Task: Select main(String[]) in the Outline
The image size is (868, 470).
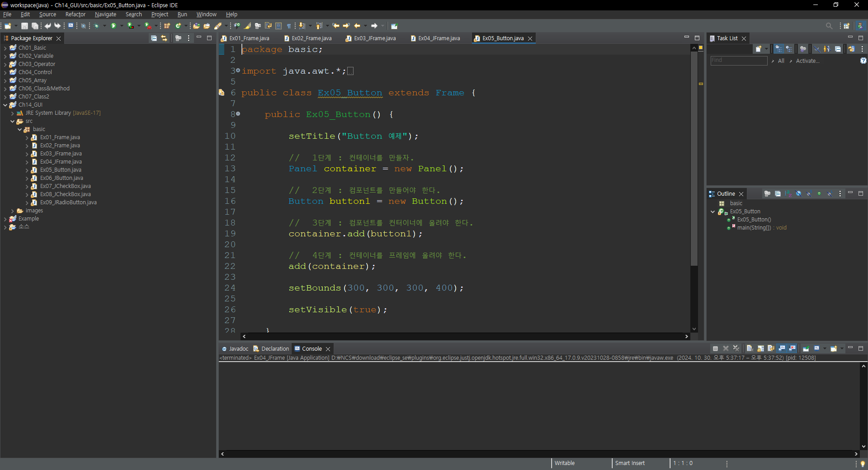Action: click(x=762, y=228)
